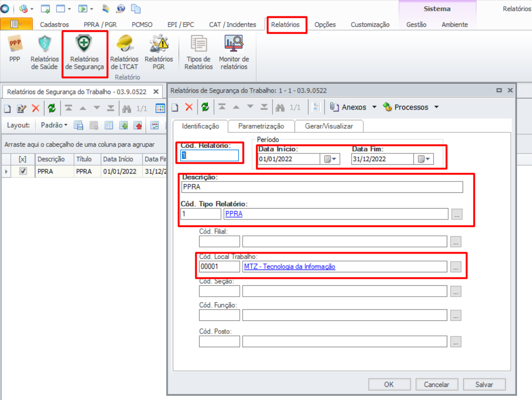Screen dimensions: 532x400
Task: Switch to the Gerar/Visualizar tab
Action: [x=329, y=126]
